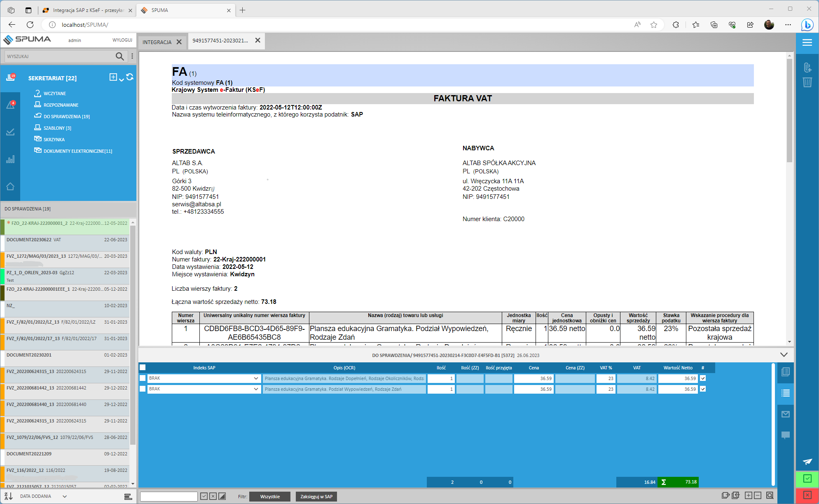Uncheck the last column checkbox in second row

(703, 389)
